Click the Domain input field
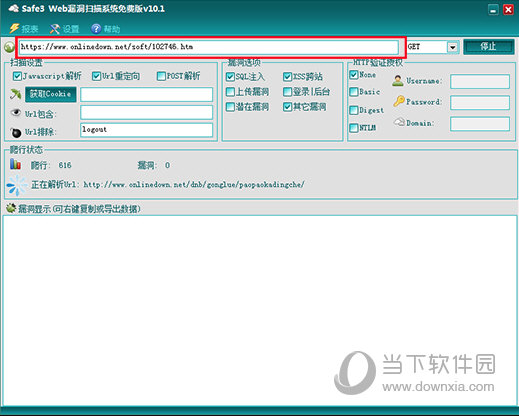The width and height of the screenshot is (519, 416). [x=480, y=124]
